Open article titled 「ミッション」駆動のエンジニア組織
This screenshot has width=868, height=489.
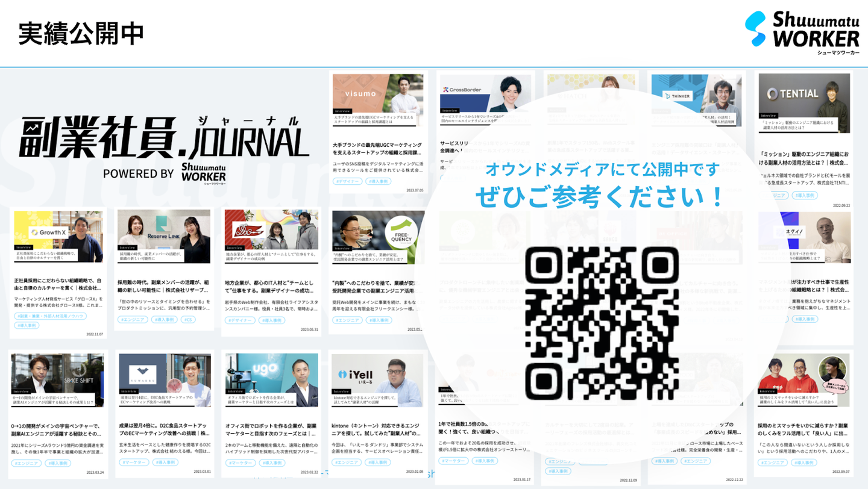coord(804,158)
